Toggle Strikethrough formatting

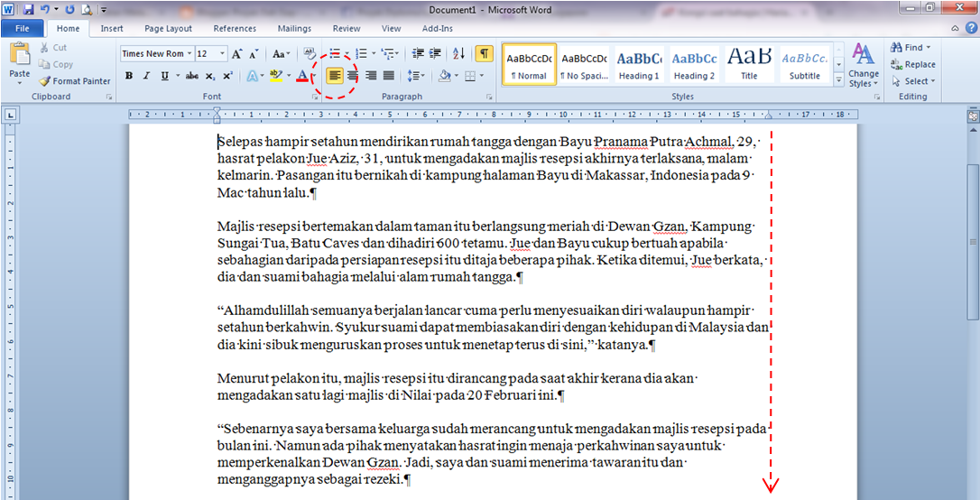pos(192,76)
